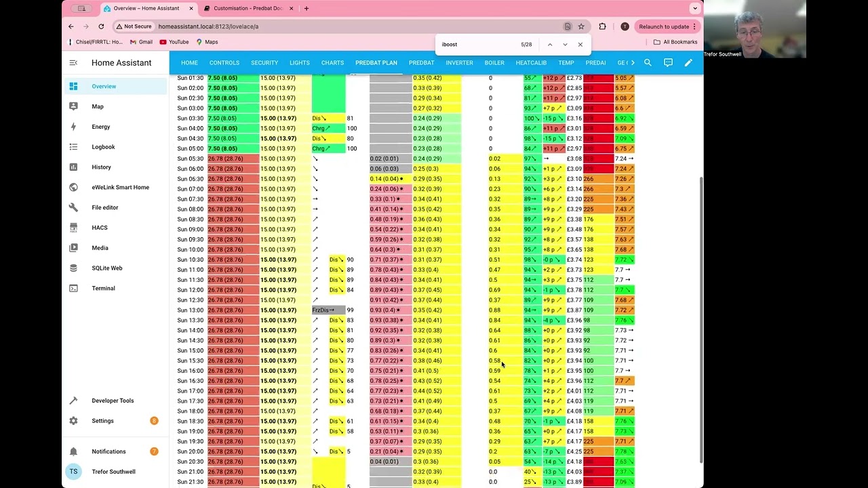Switch to the INVERTER tab
Image resolution: width=868 pixels, height=488 pixels.
coord(459,63)
